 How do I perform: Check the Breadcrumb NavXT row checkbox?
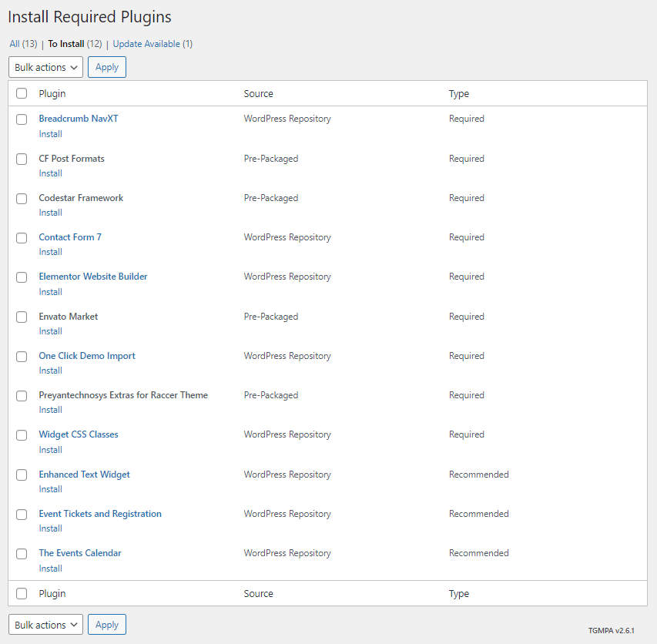[22, 119]
